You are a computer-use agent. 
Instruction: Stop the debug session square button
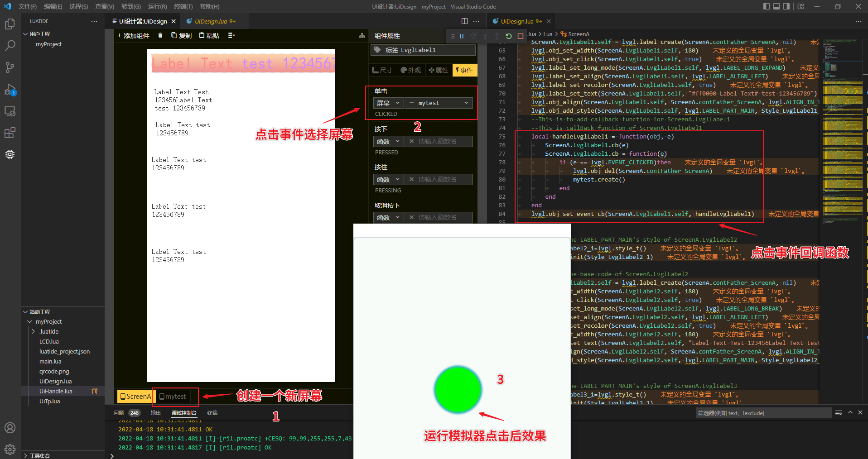pos(521,36)
